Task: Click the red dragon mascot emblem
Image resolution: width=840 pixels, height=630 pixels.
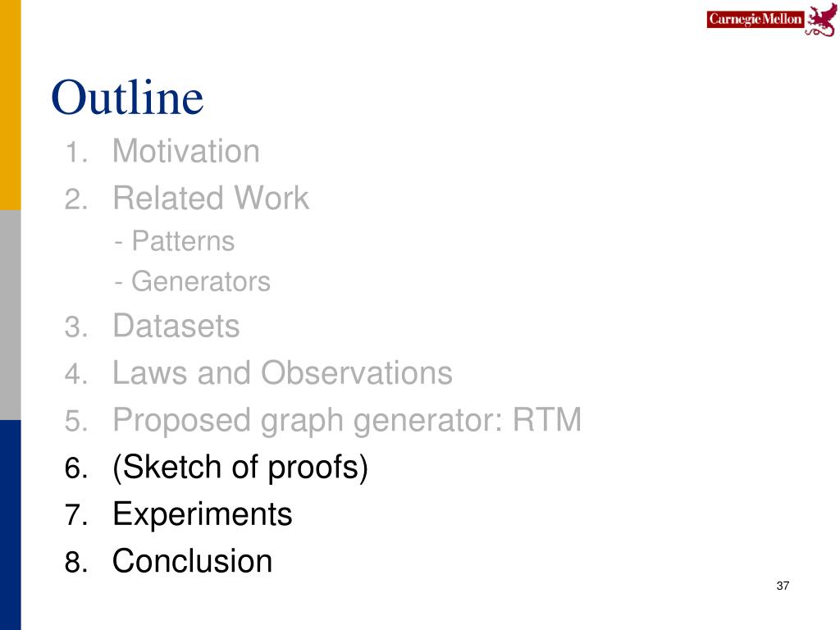Action: [822, 21]
